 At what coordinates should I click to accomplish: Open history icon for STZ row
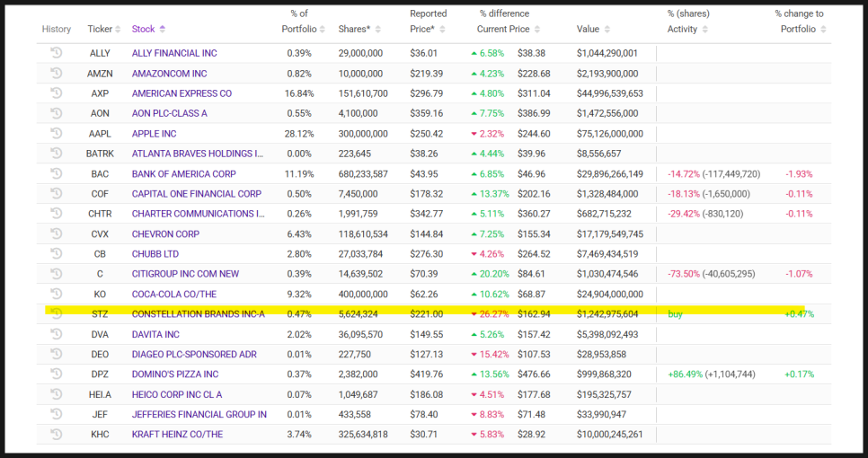(56, 313)
